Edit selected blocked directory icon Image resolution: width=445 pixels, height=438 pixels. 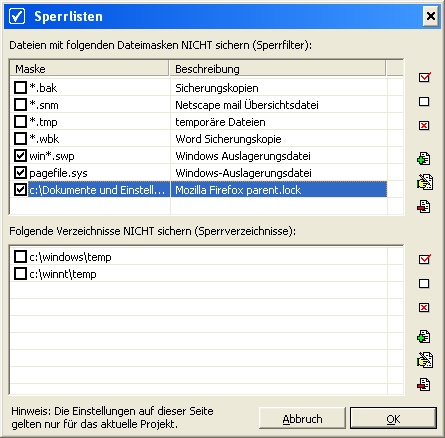click(x=425, y=360)
